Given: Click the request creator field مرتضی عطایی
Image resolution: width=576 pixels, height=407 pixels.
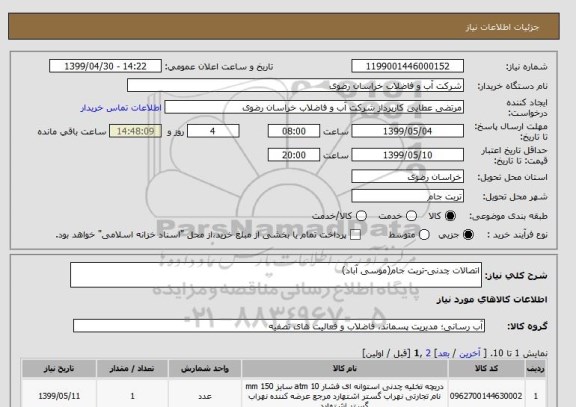Looking at the screenshot, I should [314, 108].
